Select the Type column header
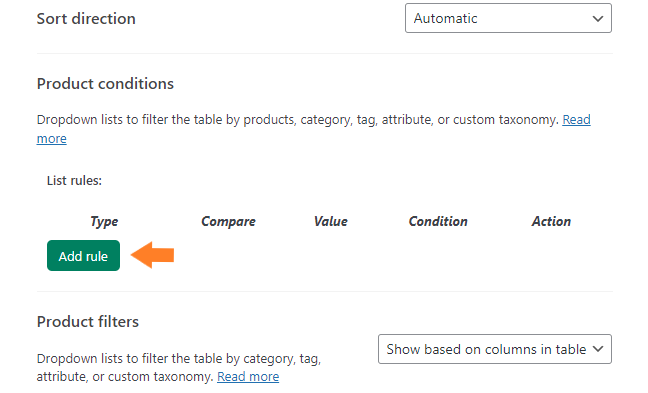This screenshot has height=393, width=648. click(104, 222)
